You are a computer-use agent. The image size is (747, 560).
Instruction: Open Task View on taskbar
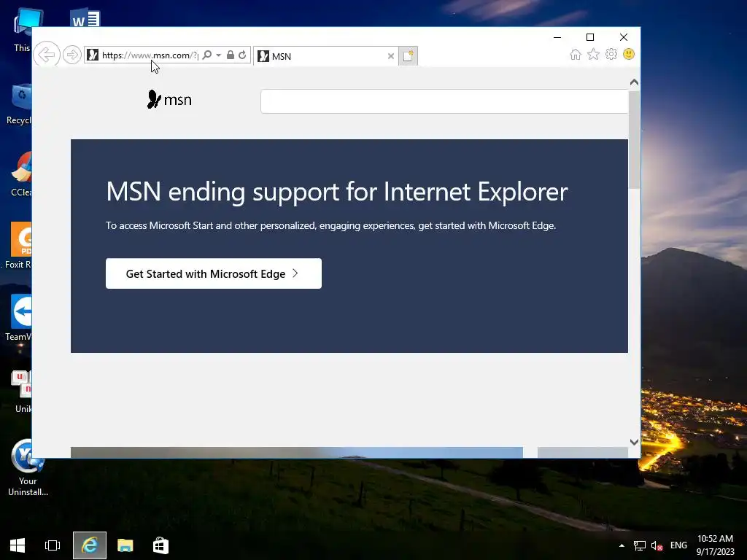tap(53, 545)
